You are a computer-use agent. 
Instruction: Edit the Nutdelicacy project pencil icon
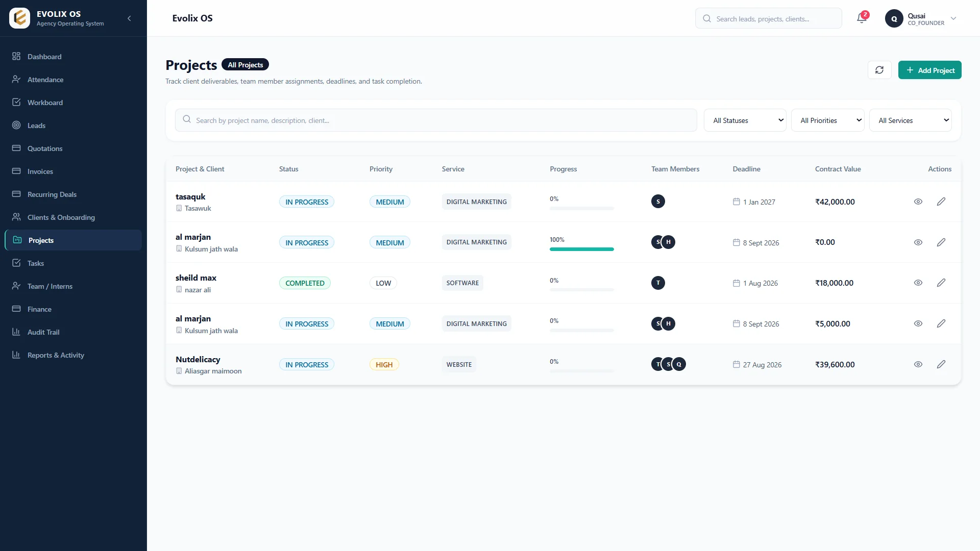[941, 364]
